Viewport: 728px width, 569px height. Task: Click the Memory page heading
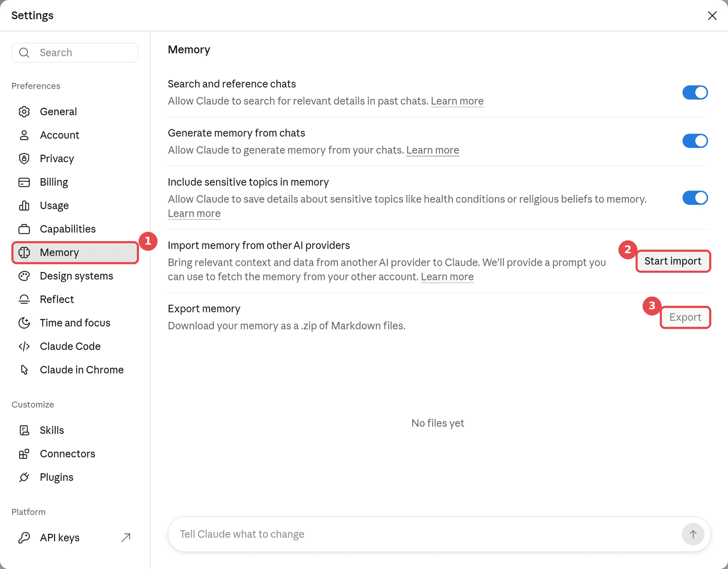click(x=189, y=50)
